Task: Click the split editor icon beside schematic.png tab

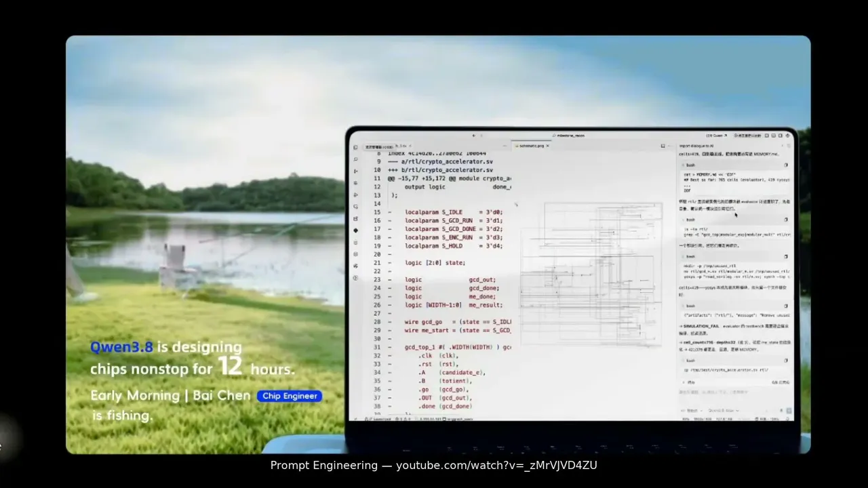Action: tap(663, 146)
